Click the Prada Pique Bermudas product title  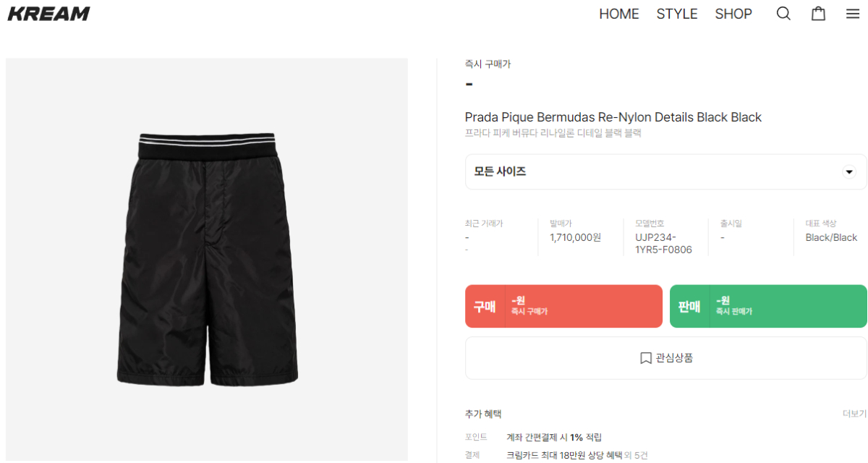(x=613, y=117)
